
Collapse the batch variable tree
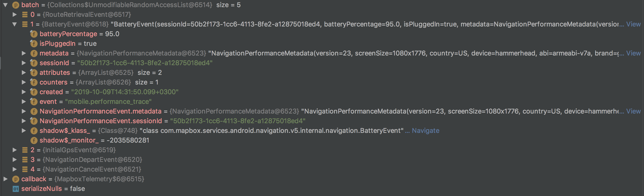tap(5, 5)
